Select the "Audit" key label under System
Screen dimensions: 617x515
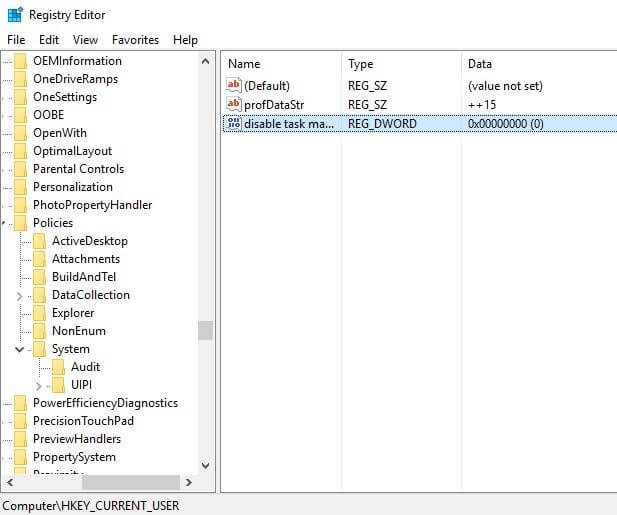point(85,367)
